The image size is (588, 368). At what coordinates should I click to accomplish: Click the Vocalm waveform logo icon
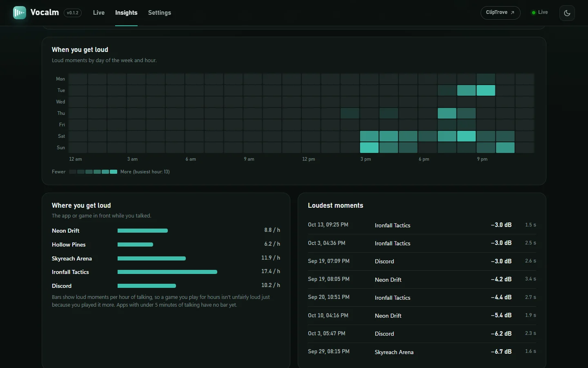point(19,13)
